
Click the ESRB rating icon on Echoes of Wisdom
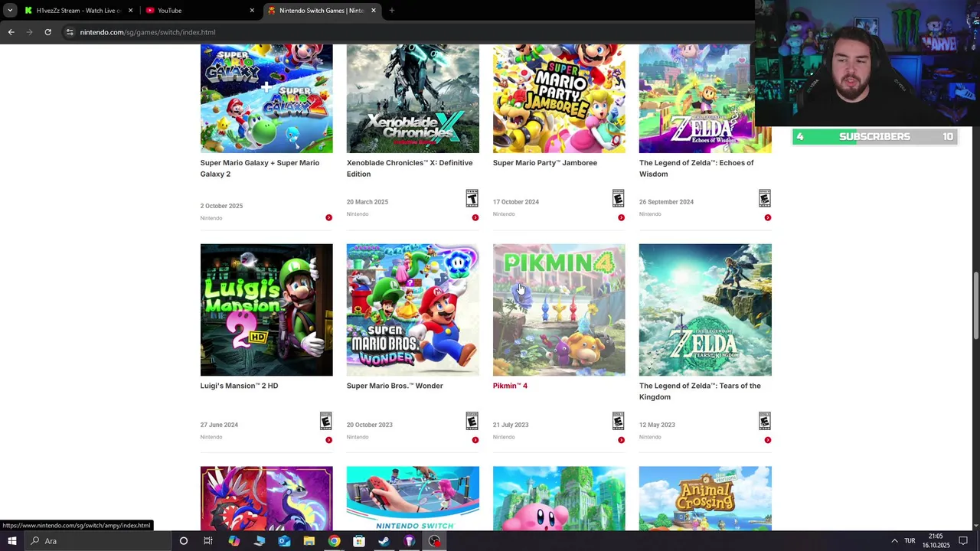tap(764, 198)
